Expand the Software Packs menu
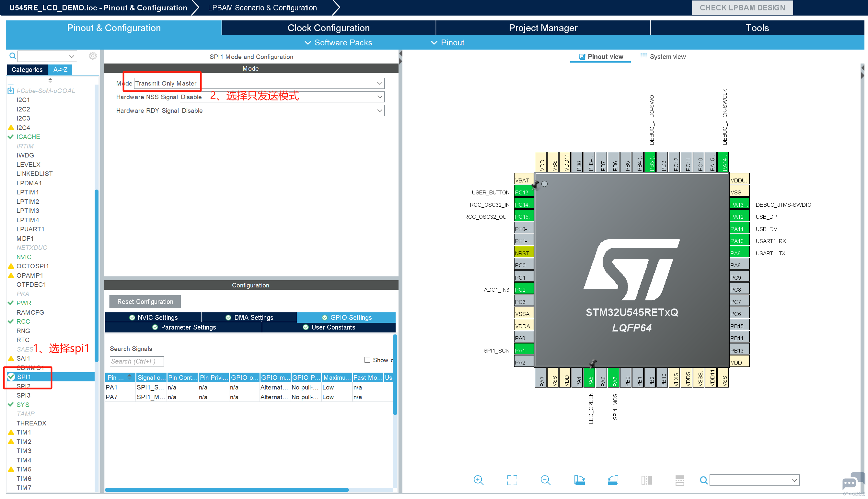The height and width of the screenshot is (499, 868). (x=338, y=42)
